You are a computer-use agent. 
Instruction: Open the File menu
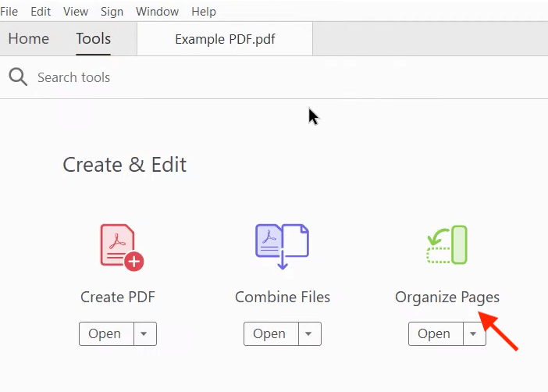click(9, 12)
